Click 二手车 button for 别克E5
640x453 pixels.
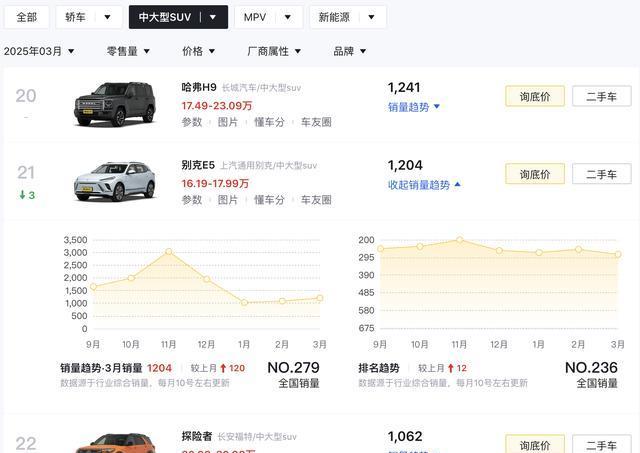point(601,174)
